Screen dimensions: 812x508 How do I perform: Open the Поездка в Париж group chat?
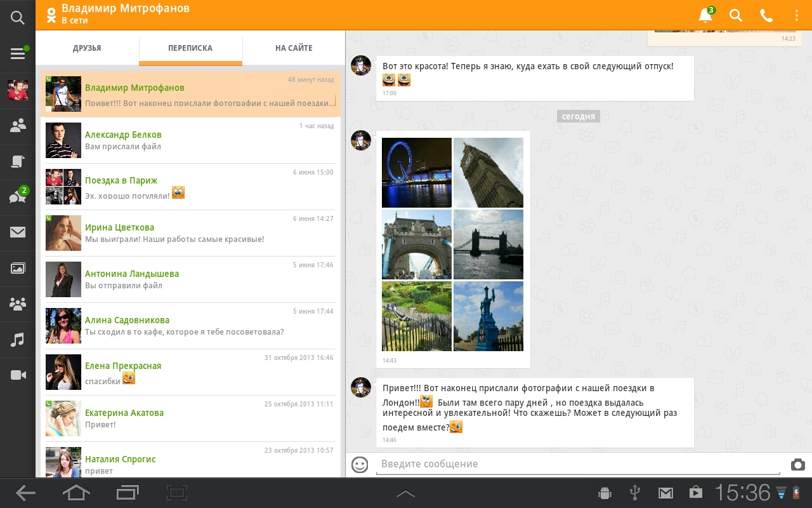[190, 187]
